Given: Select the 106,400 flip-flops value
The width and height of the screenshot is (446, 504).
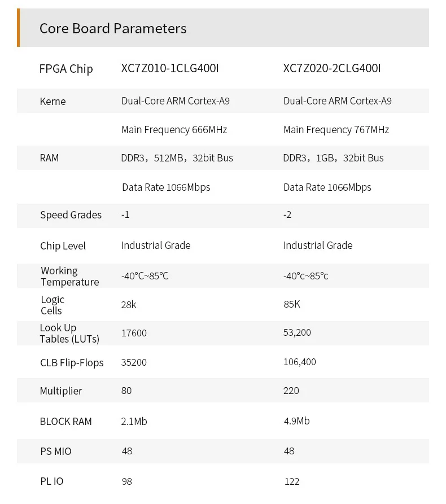Looking at the screenshot, I should 300,362.
